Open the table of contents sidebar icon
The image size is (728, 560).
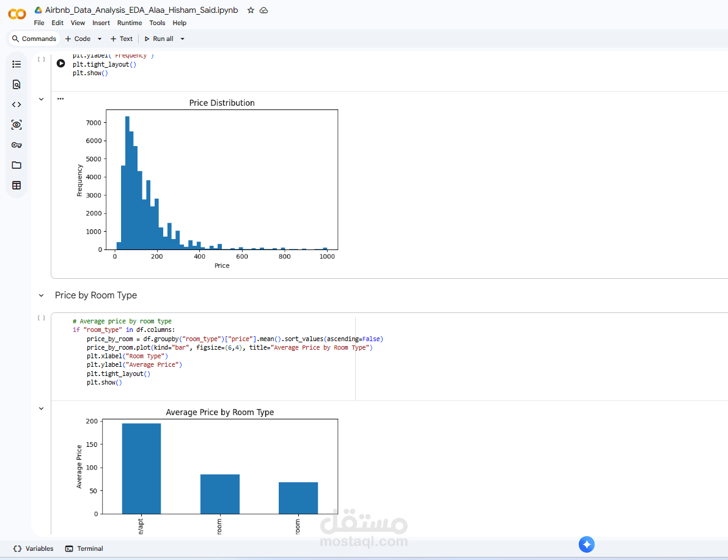pyautogui.click(x=17, y=64)
